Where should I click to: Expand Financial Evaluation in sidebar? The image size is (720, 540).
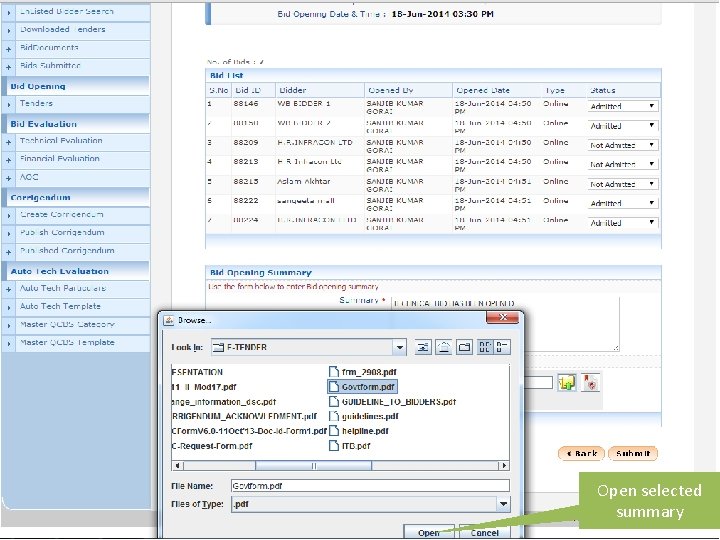click(x=8, y=160)
